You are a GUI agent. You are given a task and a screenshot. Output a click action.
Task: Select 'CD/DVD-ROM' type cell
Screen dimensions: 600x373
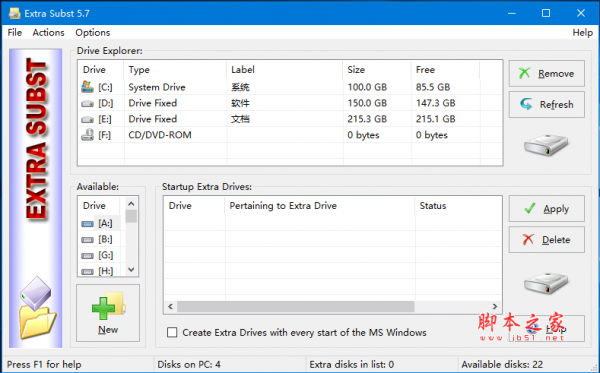click(160, 135)
